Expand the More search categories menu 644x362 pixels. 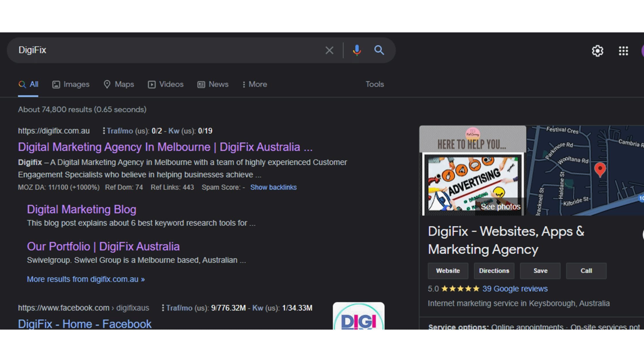click(254, 84)
